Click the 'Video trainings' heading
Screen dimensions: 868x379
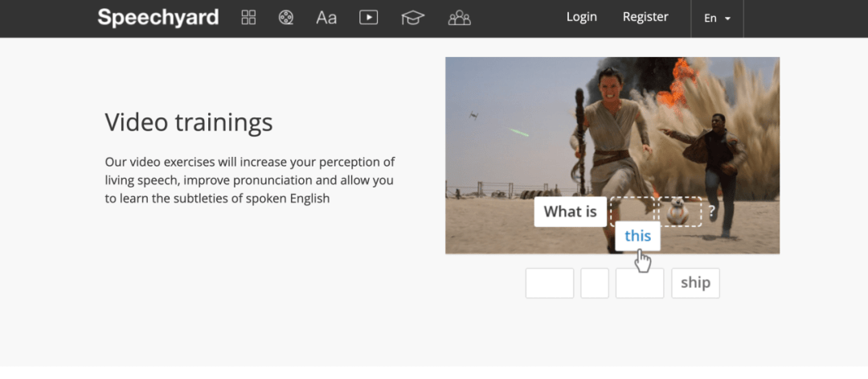[189, 122]
